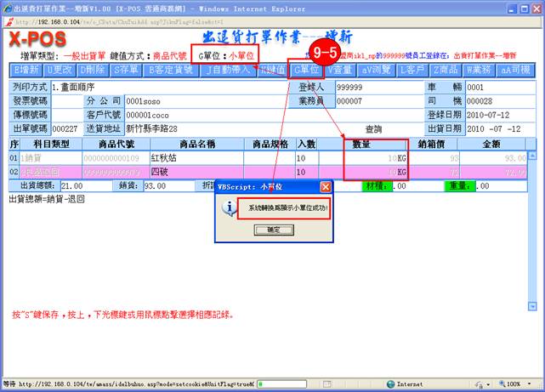
Task: Close the VBScript message dialog
Action: tap(325, 186)
